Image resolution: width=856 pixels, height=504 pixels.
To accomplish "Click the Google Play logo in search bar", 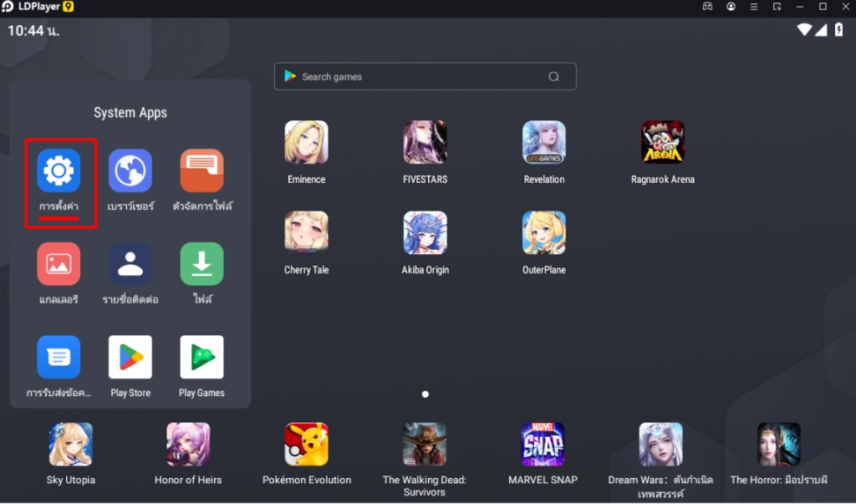I will coord(290,76).
